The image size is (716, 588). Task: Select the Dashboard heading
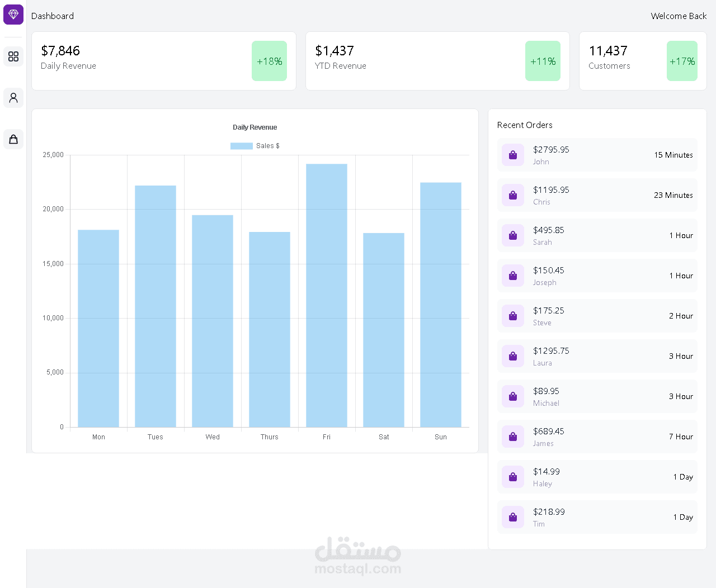[52, 16]
